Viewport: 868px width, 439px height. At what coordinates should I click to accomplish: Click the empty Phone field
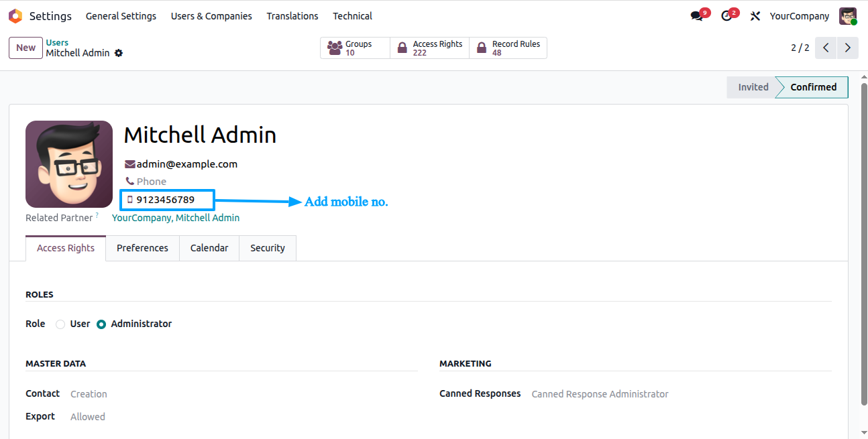[152, 182]
